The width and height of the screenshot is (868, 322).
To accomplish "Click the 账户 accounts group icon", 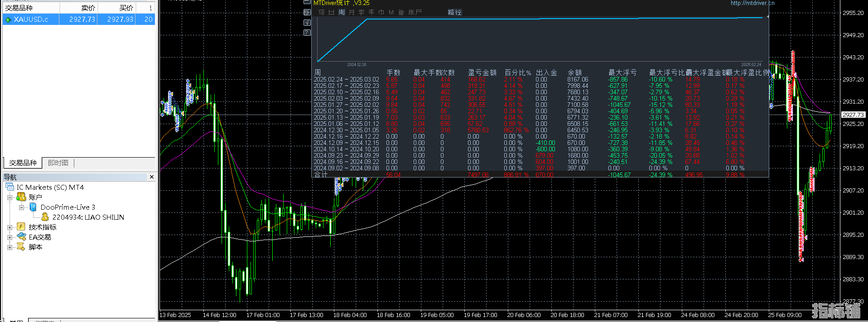I will tap(21, 197).
